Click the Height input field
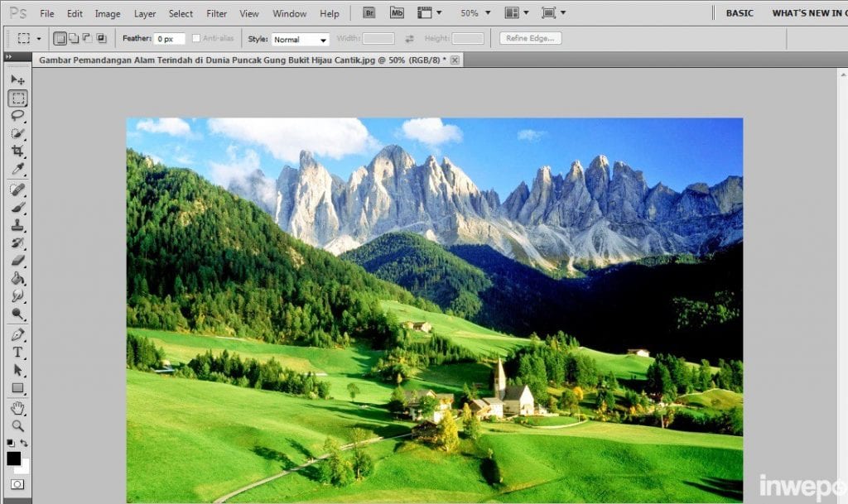This screenshot has width=848, height=504. click(x=468, y=38)
